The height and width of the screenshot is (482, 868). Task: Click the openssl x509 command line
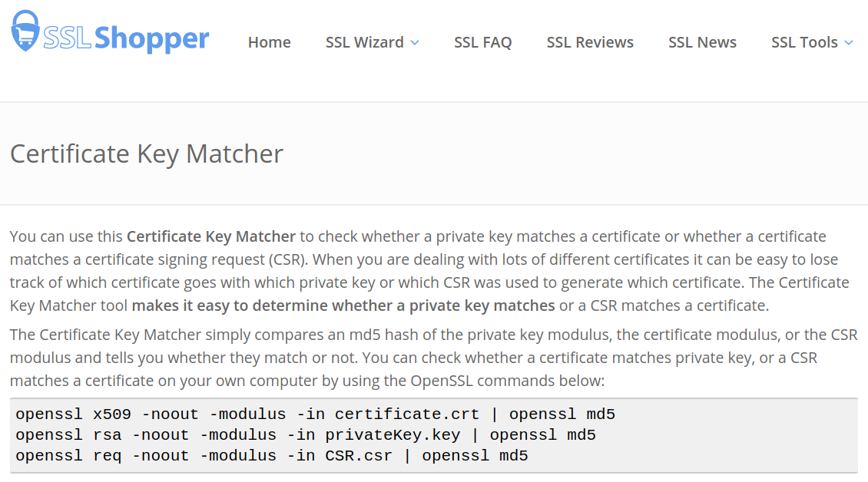click(x=315, y=414)
